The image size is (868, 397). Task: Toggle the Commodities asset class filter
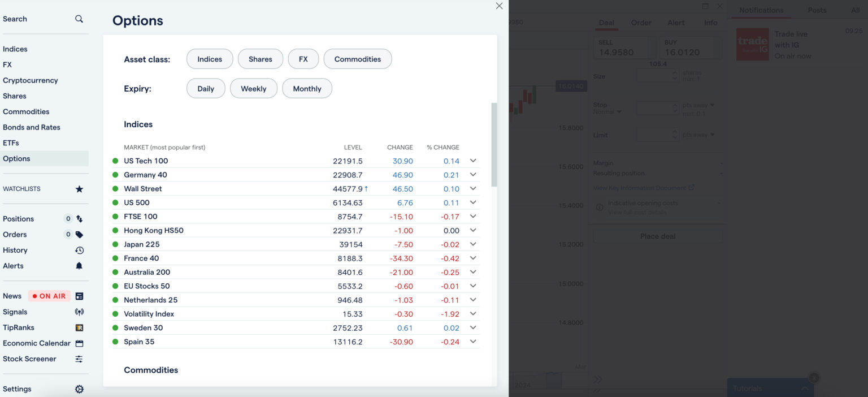pyautogui.click(x=358, y=59)
